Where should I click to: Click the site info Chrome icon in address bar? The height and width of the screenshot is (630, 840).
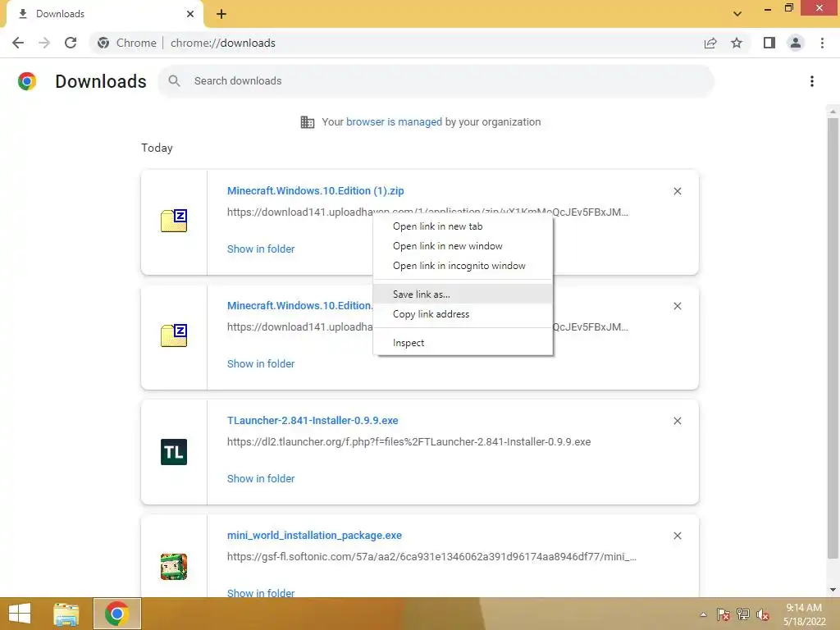(x=103, y=43)
